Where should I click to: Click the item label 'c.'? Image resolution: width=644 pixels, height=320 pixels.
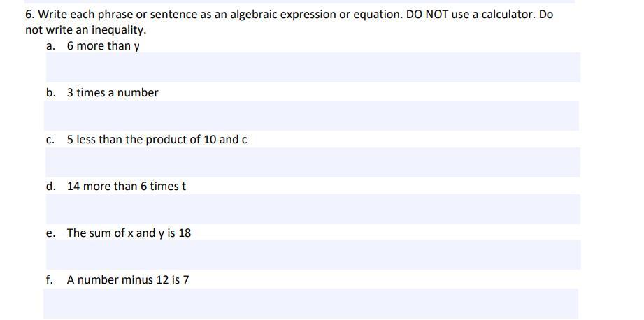[50, 140]
